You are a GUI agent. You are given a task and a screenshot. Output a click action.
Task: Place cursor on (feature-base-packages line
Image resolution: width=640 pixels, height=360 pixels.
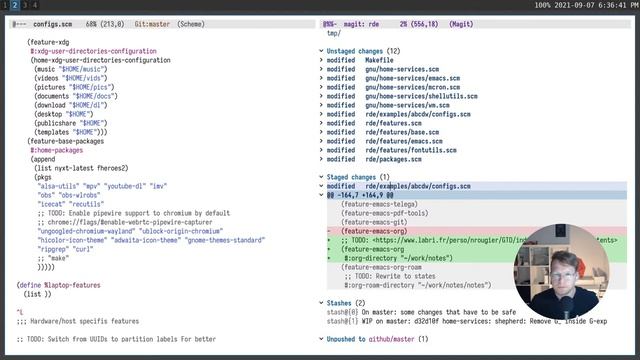pos(66,141)
